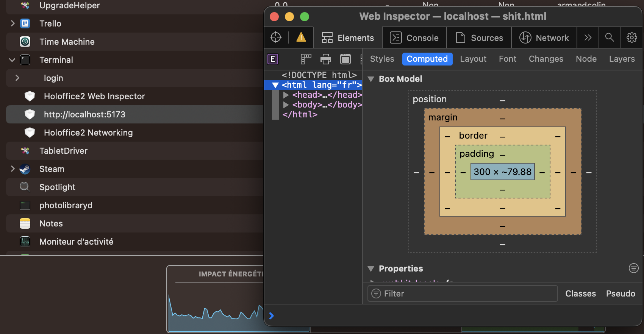Toggle print media styles printer icon

pos(326,59)
